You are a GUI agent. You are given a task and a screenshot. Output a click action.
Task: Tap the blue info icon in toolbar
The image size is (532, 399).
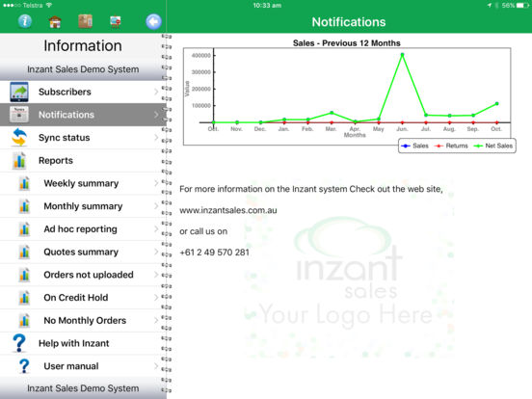(25, 21)
